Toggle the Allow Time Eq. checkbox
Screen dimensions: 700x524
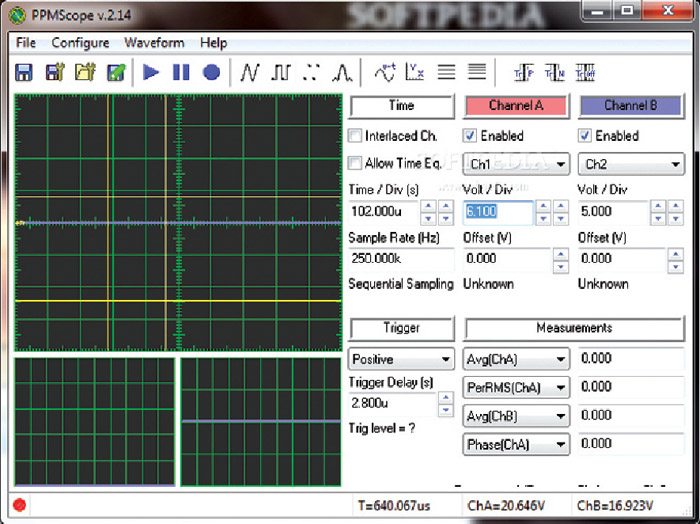[355, 163]
